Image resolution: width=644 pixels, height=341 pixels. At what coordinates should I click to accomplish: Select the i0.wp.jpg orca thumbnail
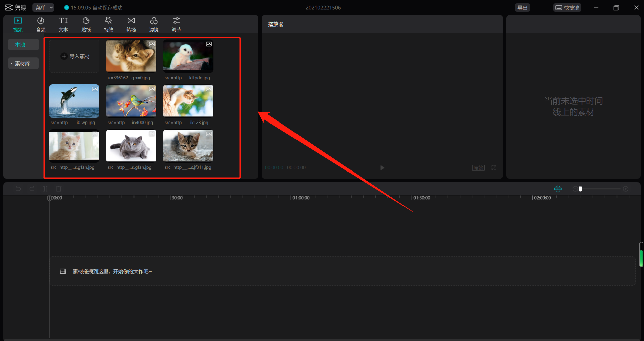pos(74,101)
